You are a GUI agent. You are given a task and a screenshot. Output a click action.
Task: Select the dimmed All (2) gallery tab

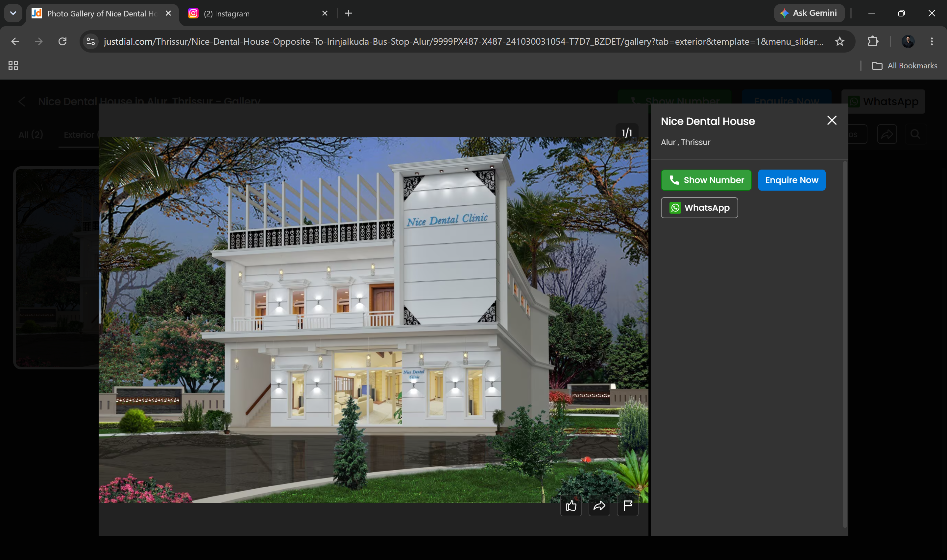tap(31, 135)
